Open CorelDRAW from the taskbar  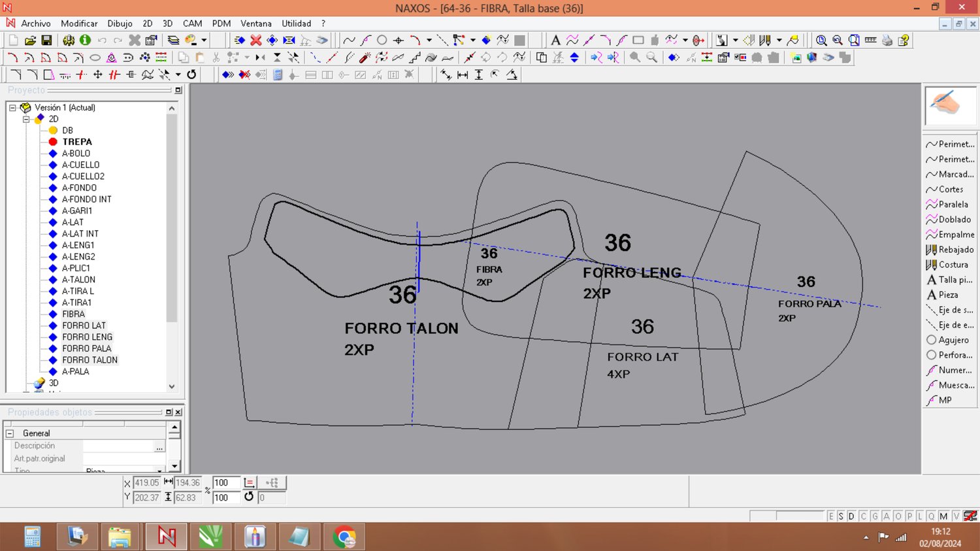[210, 537]
